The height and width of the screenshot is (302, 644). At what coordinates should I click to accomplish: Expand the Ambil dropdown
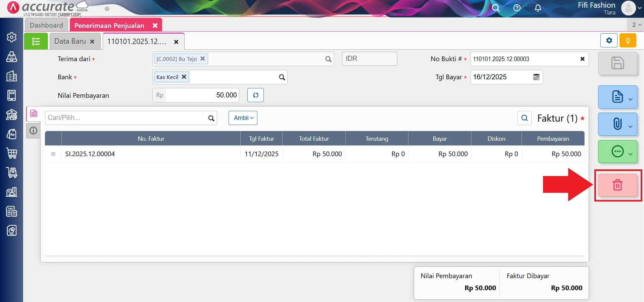(x=243, y=118)
